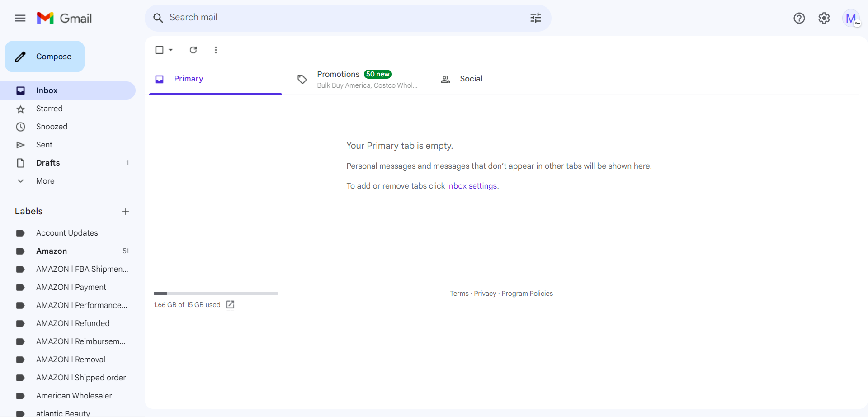Click the storage usage progress bar
Screen dimensions: 868x417
pyautogui.click(x=216, y=294)
